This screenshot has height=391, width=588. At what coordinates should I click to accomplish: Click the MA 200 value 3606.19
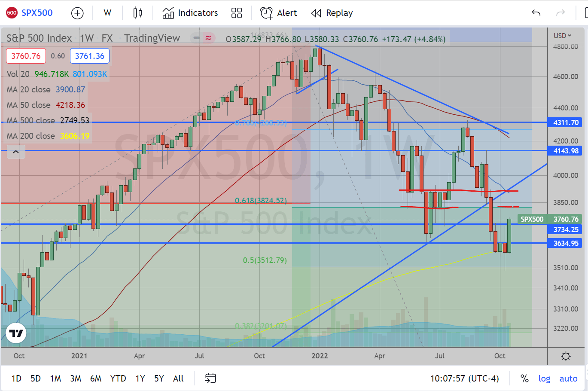click(75, 136)
